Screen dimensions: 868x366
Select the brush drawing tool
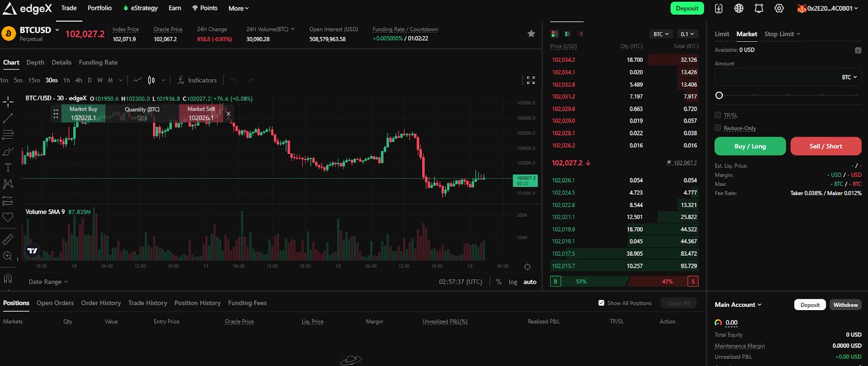point(8,151)
